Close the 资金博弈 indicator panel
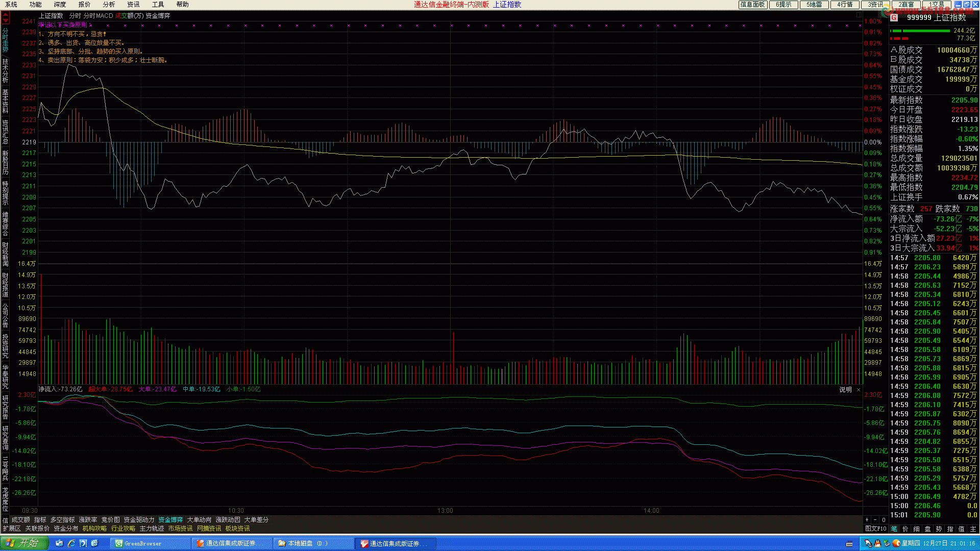 pos(859,390)
